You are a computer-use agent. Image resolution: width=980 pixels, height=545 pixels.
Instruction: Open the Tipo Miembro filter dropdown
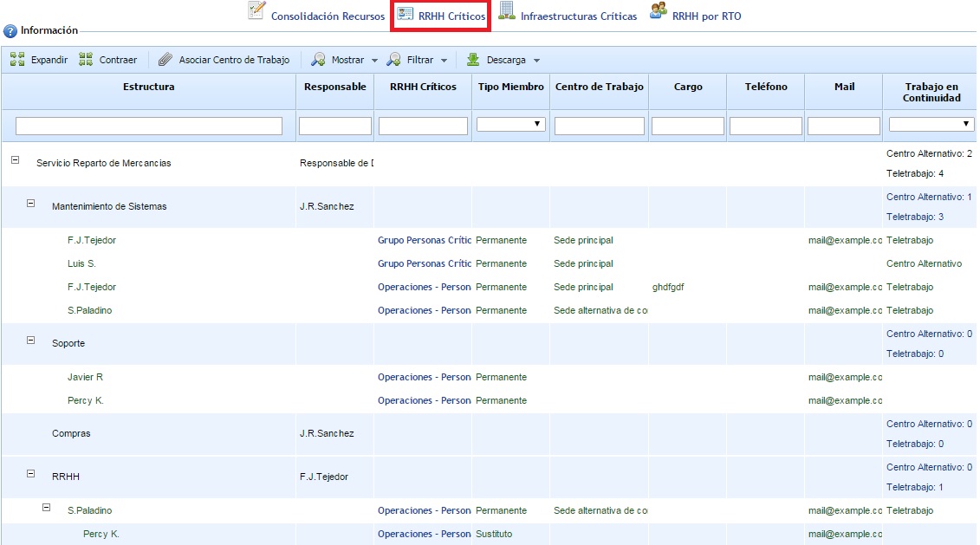pyautogui.click(x=510, y=125)
